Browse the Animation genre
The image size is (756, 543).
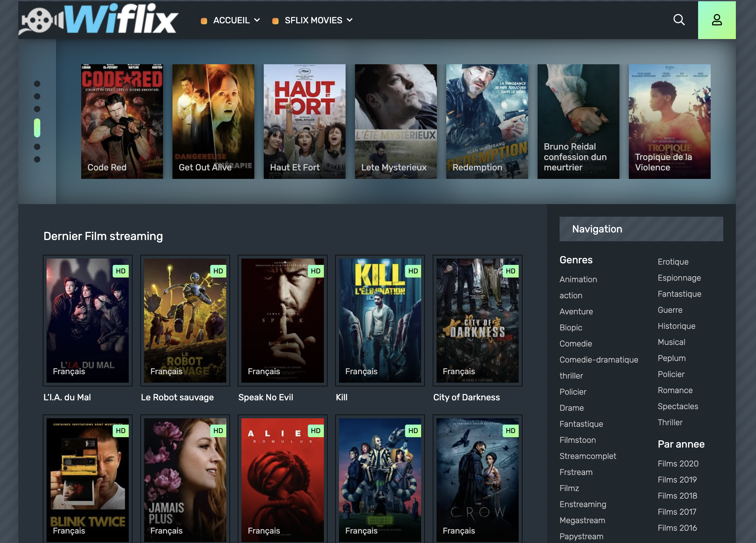[578, 279]
